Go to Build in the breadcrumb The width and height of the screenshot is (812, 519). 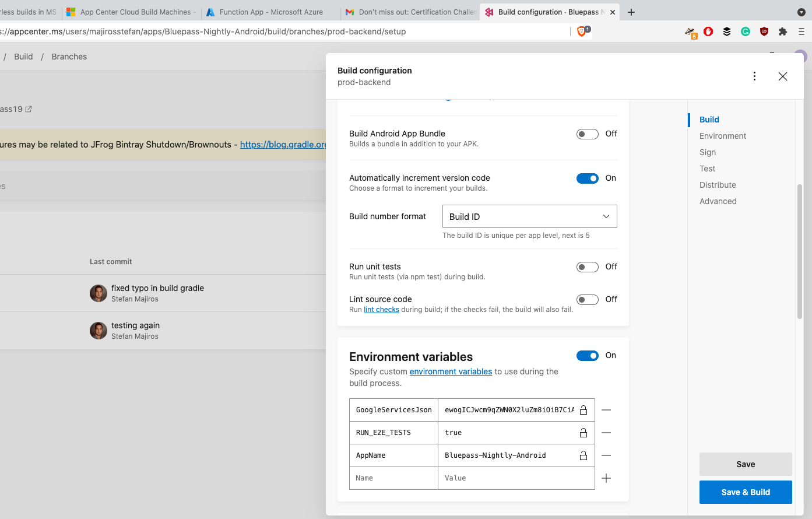click(23, 57)
